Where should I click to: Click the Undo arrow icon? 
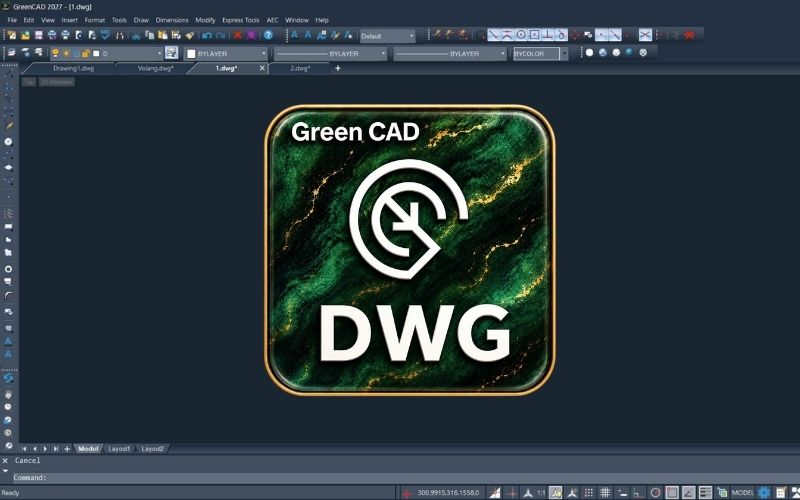[x=207, y=35]
